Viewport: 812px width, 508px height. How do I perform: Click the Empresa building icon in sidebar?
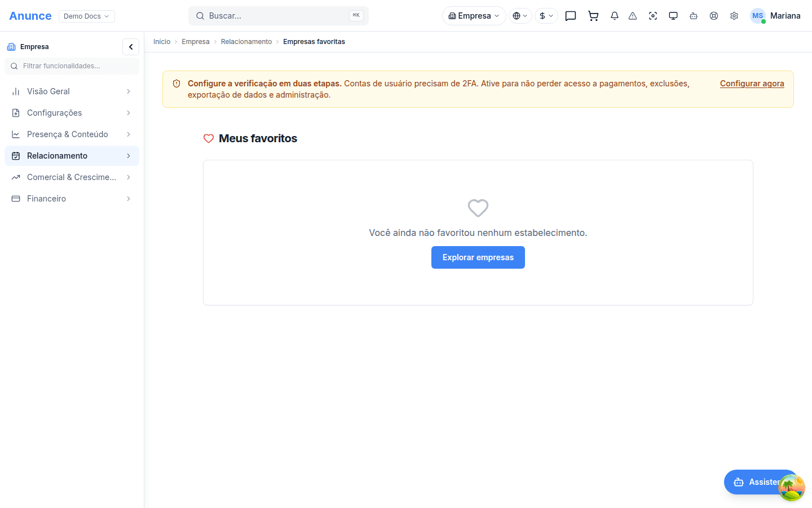[11, 47]
